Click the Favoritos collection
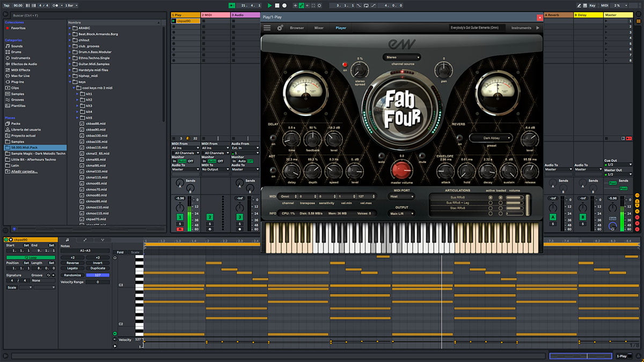This screenshot has height=362, width=644. [18, 27]
